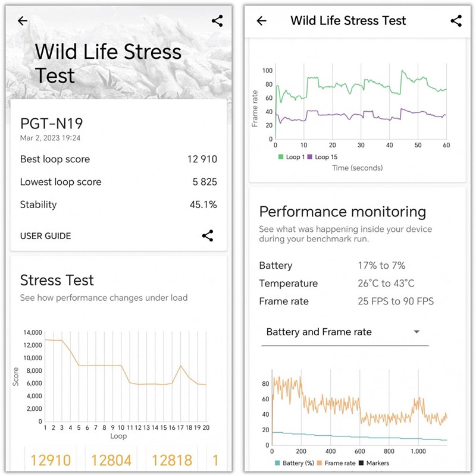Tap the Stability 45.1% row

click(x=118, y=205)
